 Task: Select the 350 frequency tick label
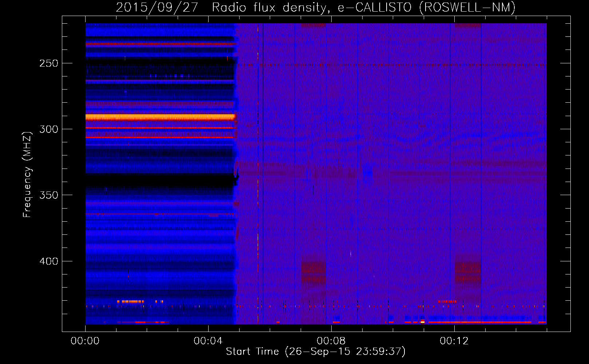coord(49,195)
